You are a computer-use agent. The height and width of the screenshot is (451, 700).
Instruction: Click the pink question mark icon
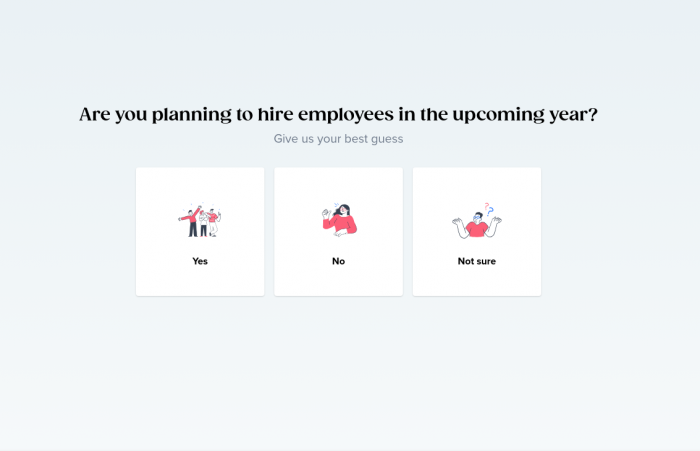(487, 206)
